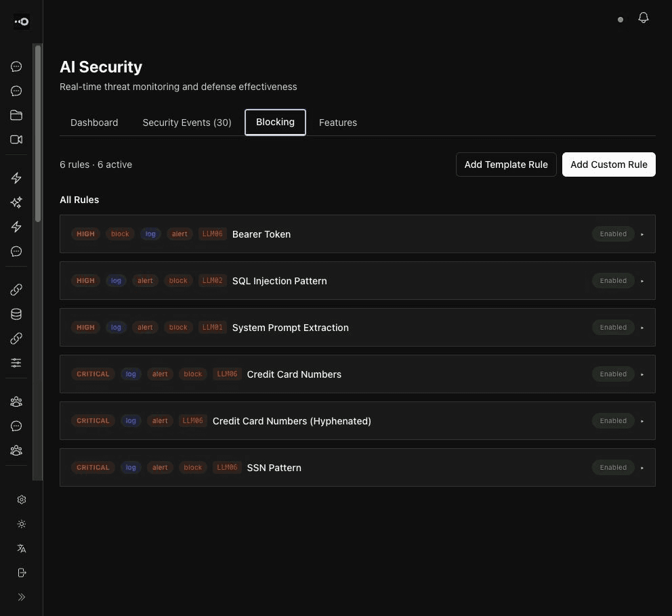The width and height of the screenshot is (672, 616).
Task: Click the block tag on SSN Pattern row
Action: coord(192,467)
